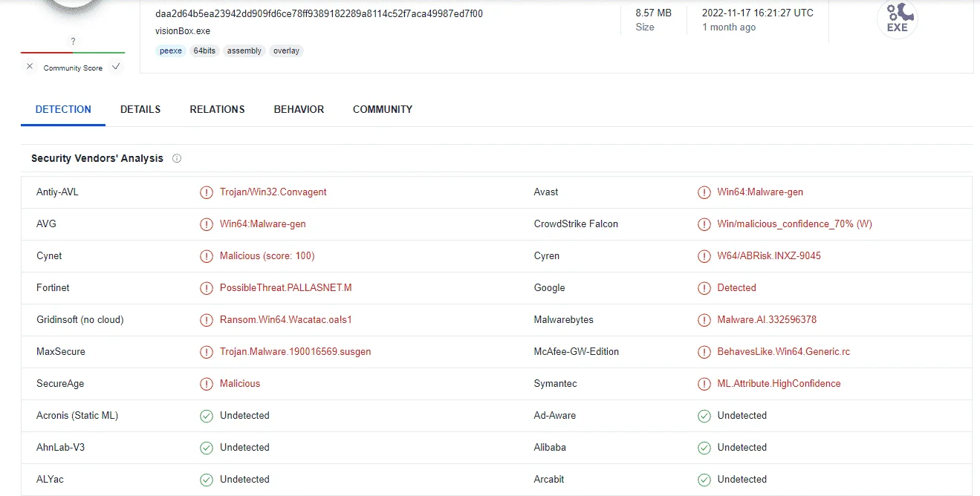Image resolution: width=980 pixels, height=496 pixels.
Task: Click the Win64:Malware-gen result in Avast row
Action: pos(760,192)
